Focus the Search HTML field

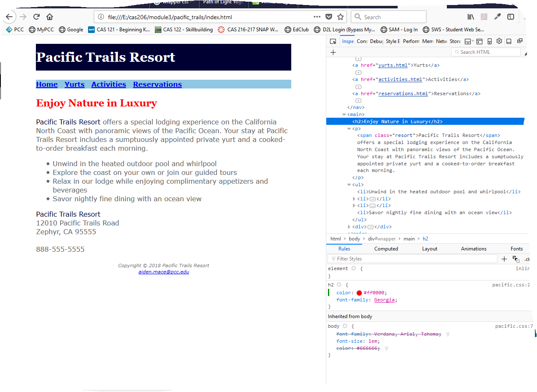coord(486,52)
